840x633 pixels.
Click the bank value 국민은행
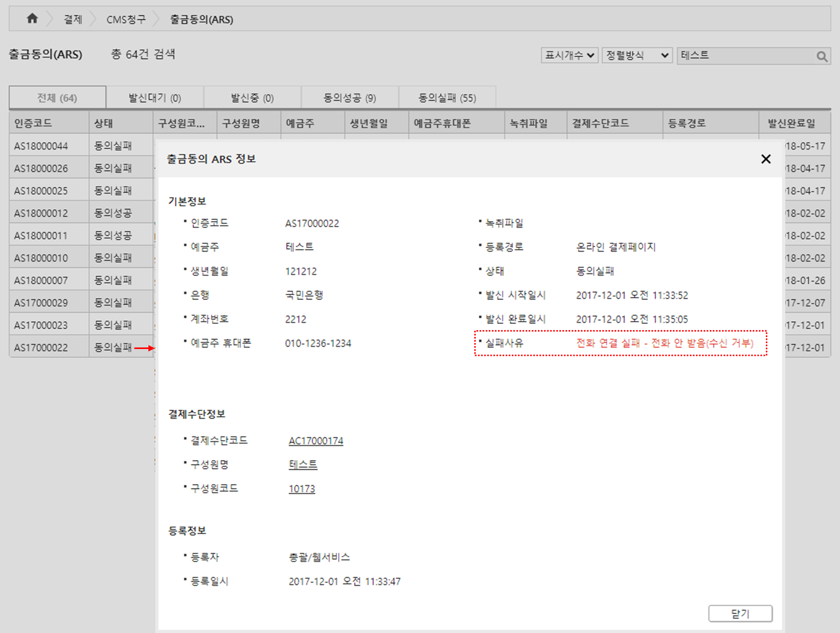[x=304, y=295]
